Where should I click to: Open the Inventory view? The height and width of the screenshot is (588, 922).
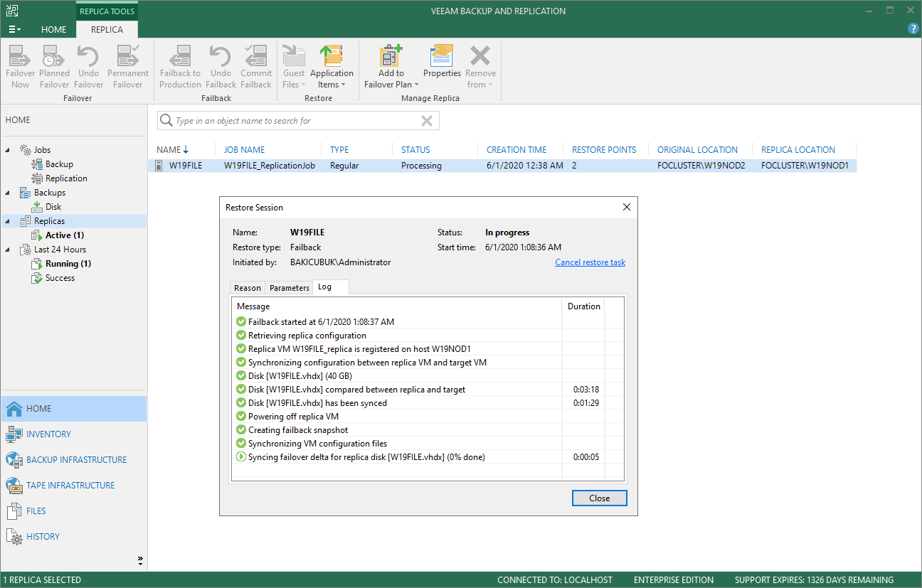click(48, 434)
